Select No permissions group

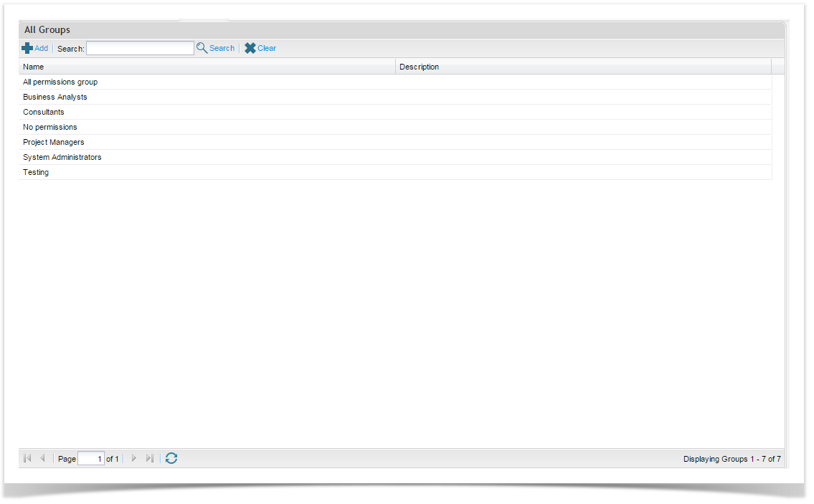[50, 127]
